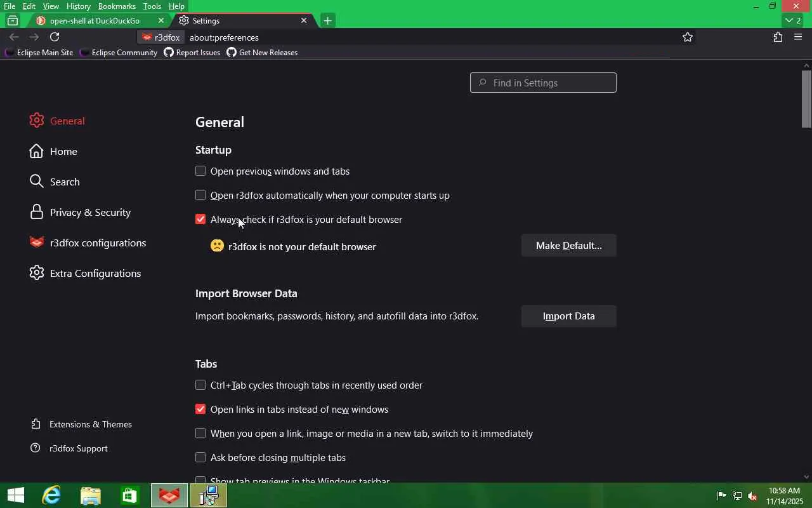This screenshot has width=812, height=508.
Task: Click the Import Data button
Action: pyautogui.click(x=568, y=316)
